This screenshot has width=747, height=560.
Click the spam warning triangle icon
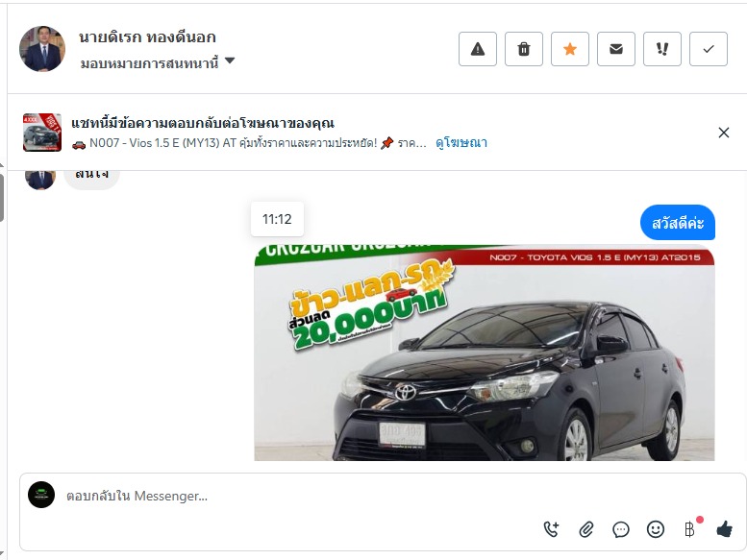[478, 49]
